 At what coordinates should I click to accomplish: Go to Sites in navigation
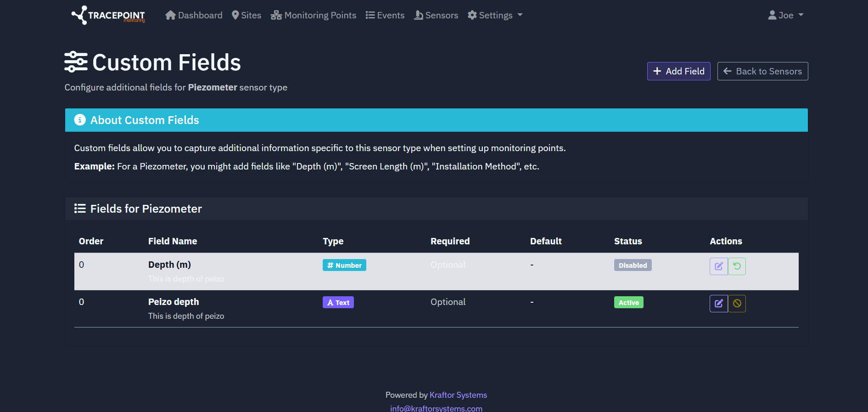[x=246, y=15]
